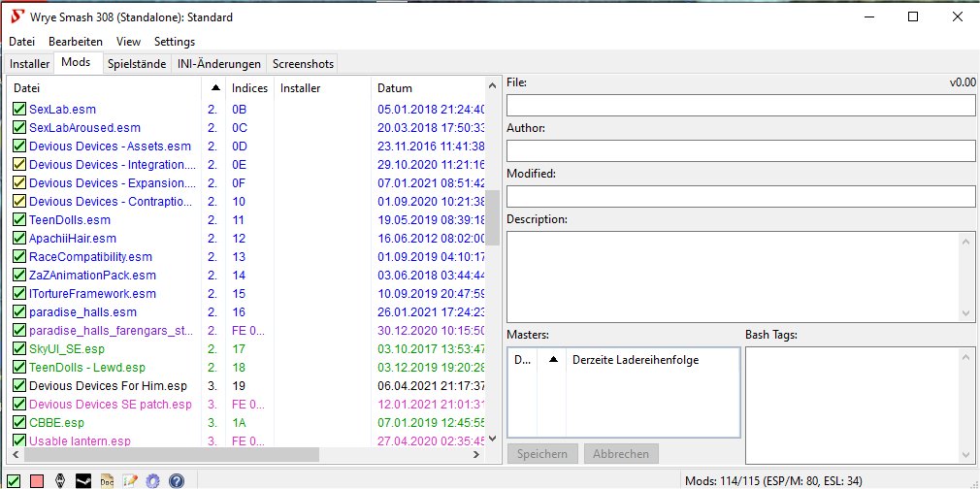Click the Author input field
Image resolution: width=980 pixels, height=489 pixels.
pyautogui.click(x=740, y=150)
